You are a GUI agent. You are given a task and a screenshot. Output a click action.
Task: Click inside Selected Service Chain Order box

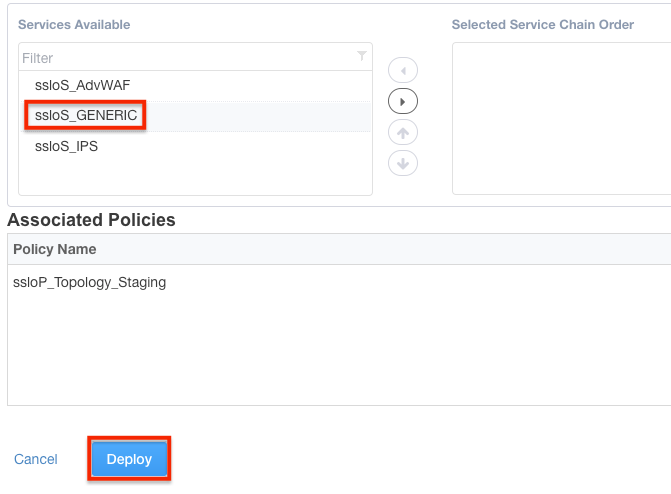tap(560, 120)
